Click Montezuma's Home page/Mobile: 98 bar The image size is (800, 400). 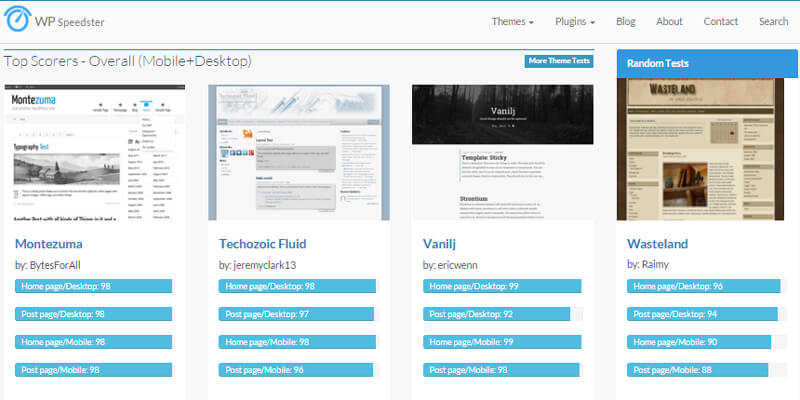click(93, 342)
